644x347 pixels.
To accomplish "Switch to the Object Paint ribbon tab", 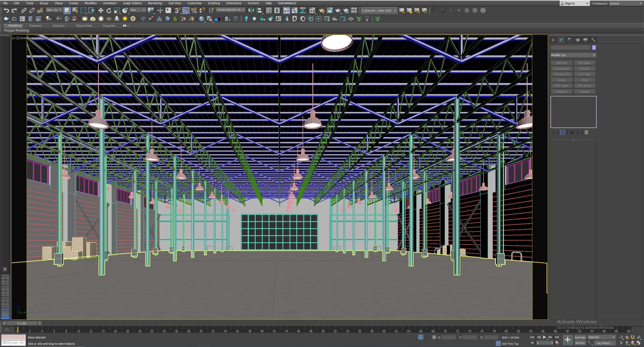I will 84,25.
